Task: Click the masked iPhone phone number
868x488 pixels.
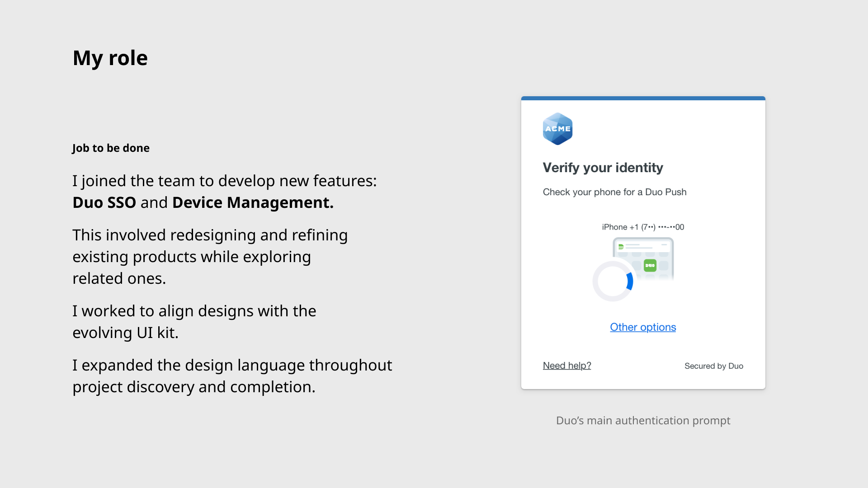Action: point(643,227)
